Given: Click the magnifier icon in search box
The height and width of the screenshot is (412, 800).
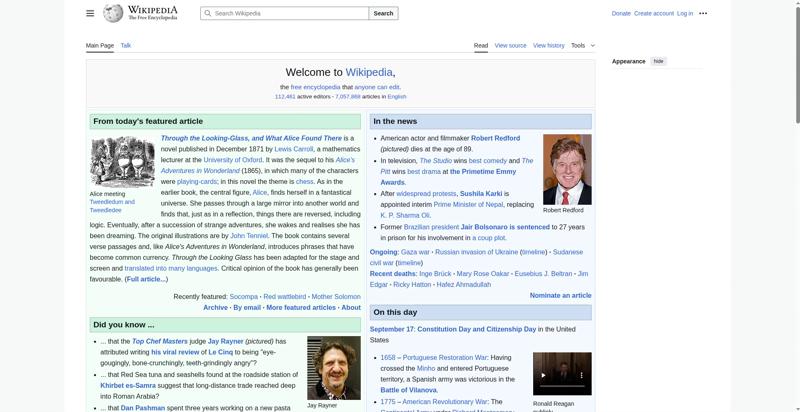Looking at the screenshot, I should point(208,13).
